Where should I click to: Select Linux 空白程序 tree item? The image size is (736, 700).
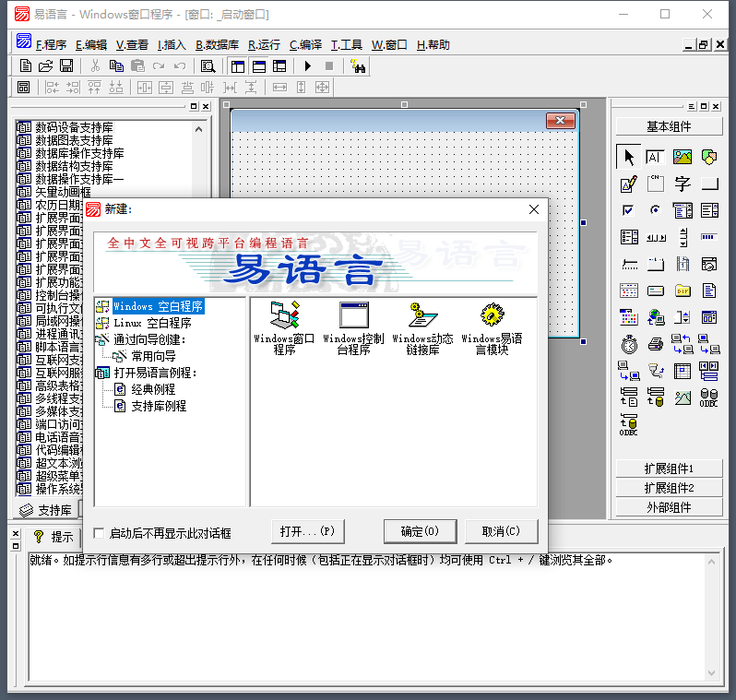pyautogui.click(x=152, y=323)
